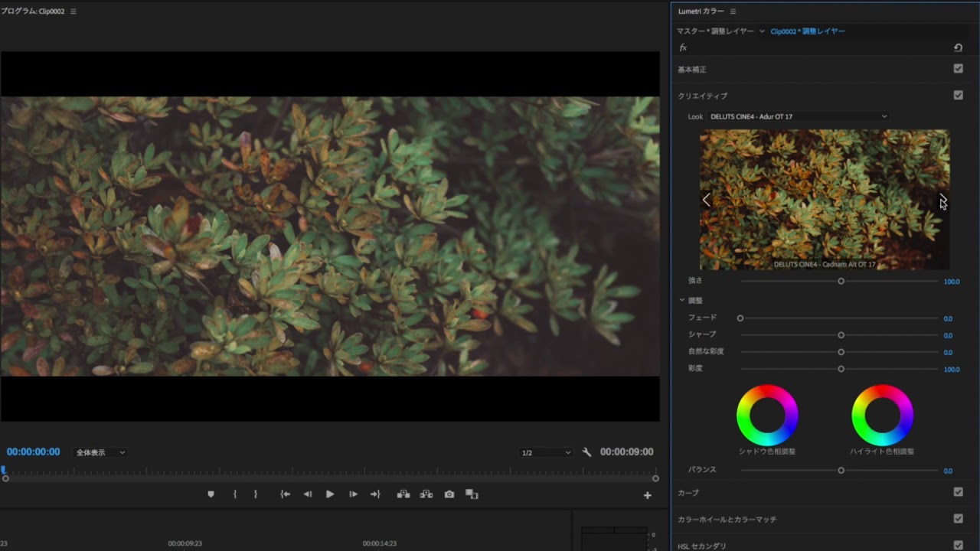Click the Lift edit icon

point(403,494)
